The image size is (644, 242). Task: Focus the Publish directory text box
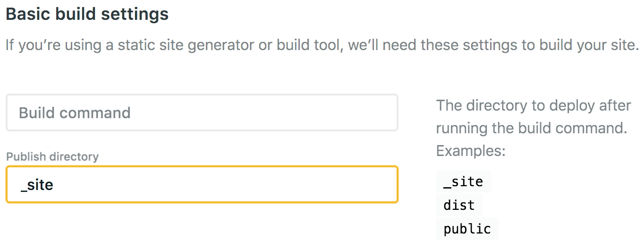click(x=202, y=184)
